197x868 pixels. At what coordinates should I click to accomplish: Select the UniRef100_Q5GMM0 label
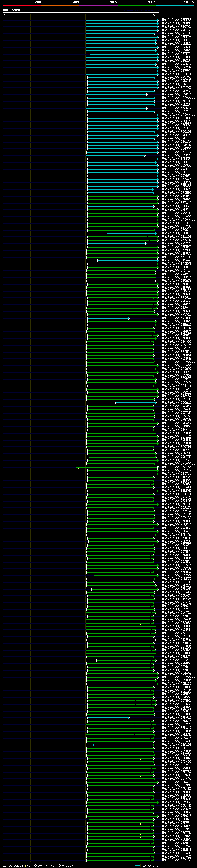(x=177, y=521)
